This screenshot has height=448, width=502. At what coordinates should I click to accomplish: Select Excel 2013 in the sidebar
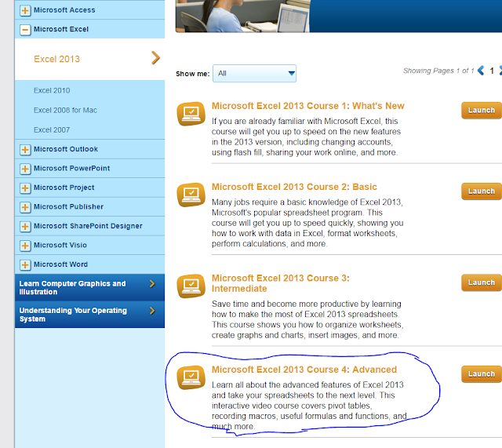(x=56, y=59)
